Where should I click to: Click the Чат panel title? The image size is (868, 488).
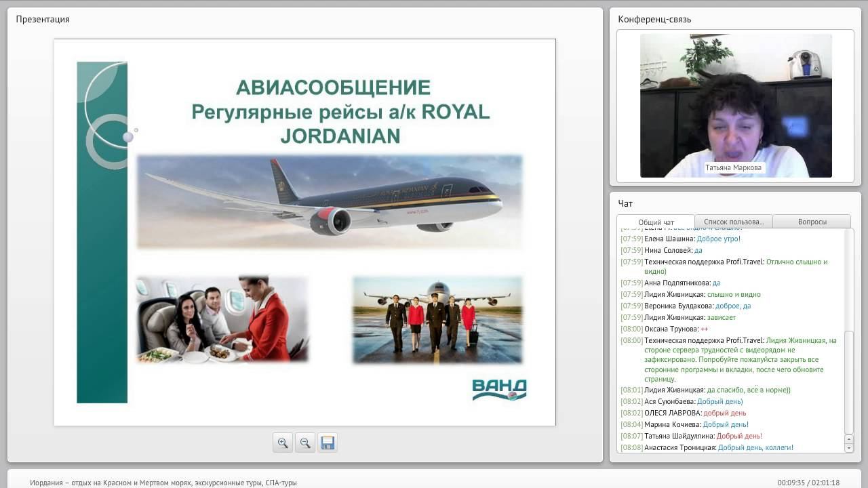[625, 203]
